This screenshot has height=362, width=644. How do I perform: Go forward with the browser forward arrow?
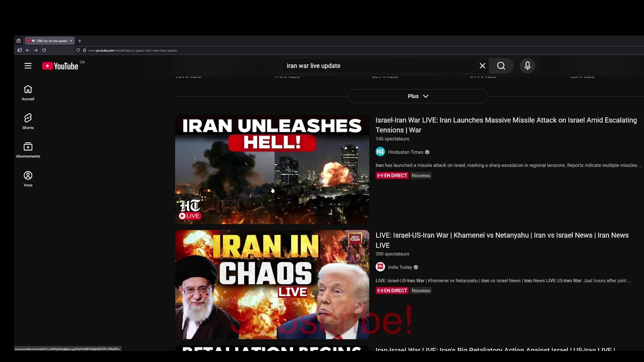(36, 50)
